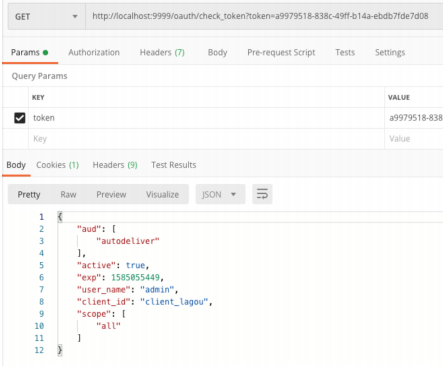Open the GET method dropdown
The image size is (443, 366).
pos(46,16)
